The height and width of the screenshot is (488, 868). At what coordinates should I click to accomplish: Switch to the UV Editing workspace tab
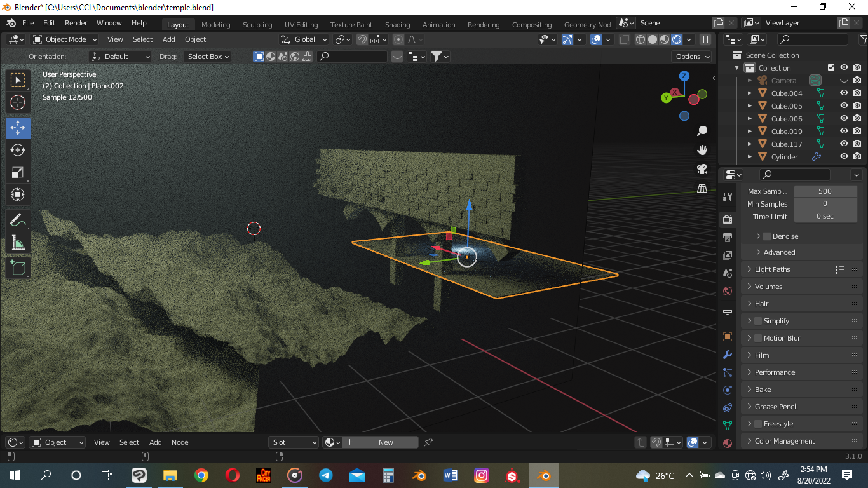click(x=301, y=25)
